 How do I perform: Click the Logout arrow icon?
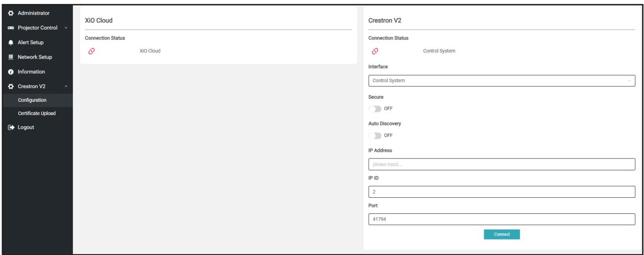click(10, 127)
